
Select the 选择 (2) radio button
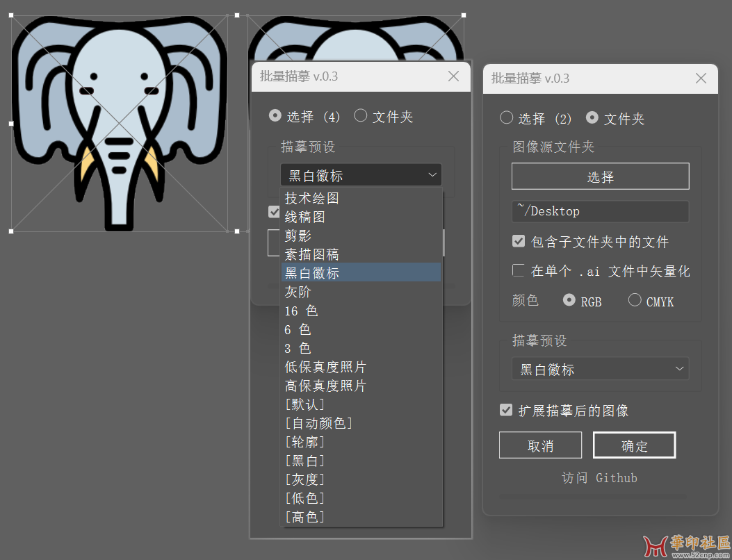[x=507, y=117]
